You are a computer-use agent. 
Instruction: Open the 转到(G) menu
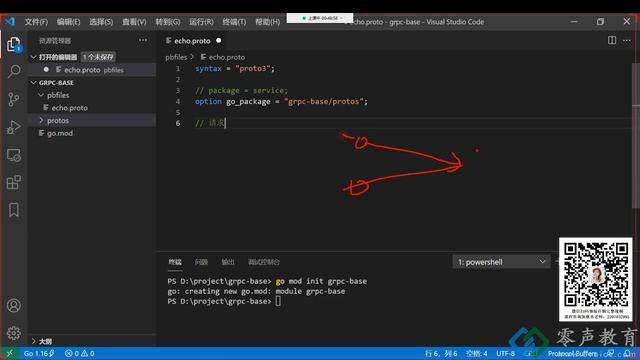click(x=168, y=22)
